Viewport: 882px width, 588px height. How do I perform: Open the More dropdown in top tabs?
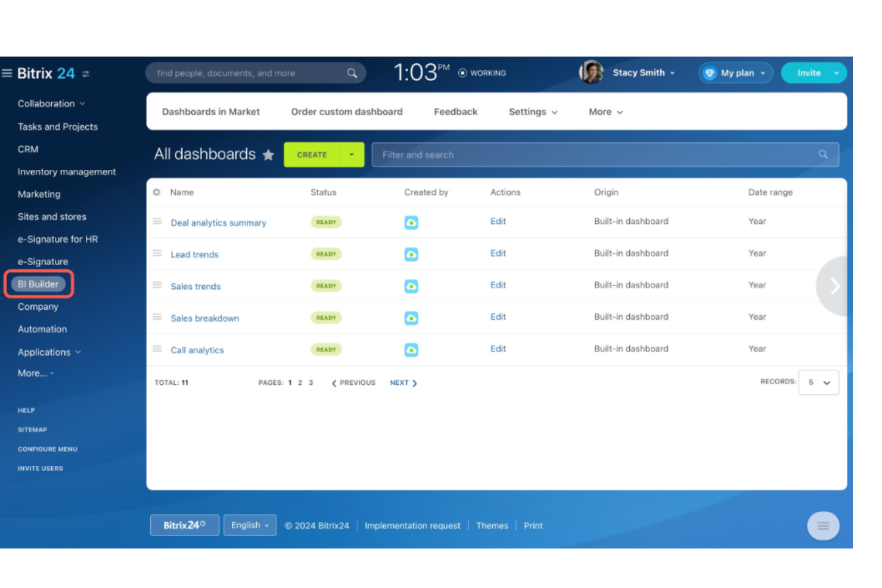click(x=605, y=112)
